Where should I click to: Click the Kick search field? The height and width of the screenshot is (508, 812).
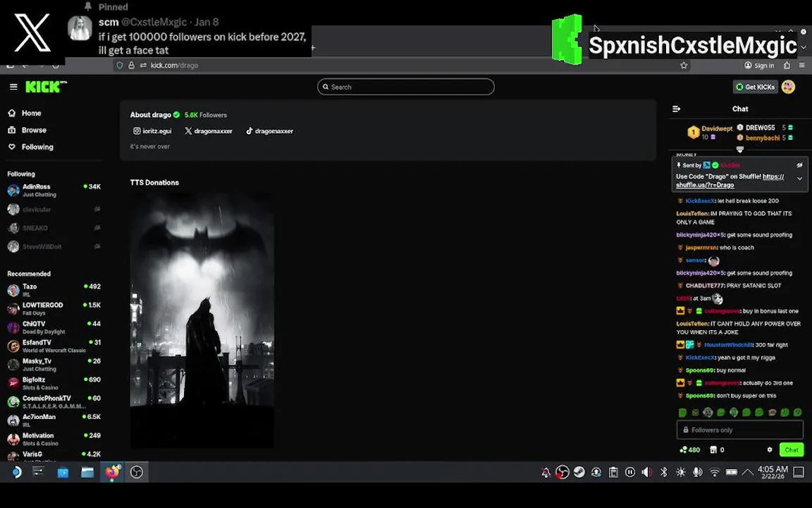[405, 87]
